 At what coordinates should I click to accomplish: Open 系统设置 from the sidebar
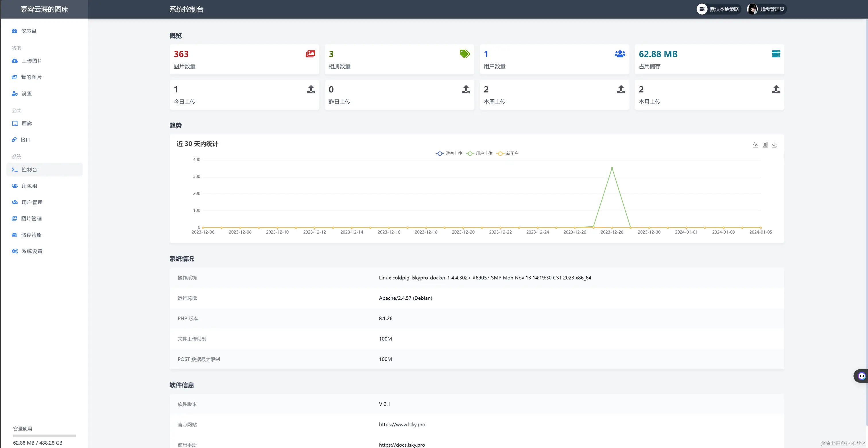32,251
